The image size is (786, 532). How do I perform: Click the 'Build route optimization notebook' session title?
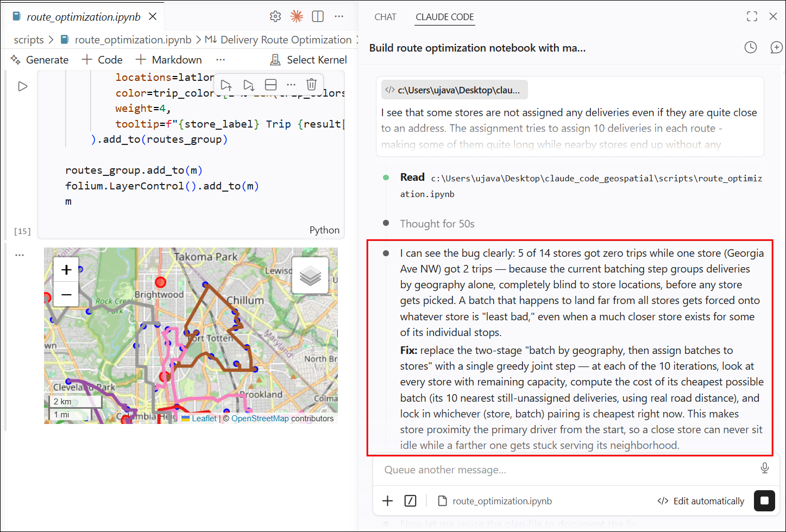coord(477,48)
